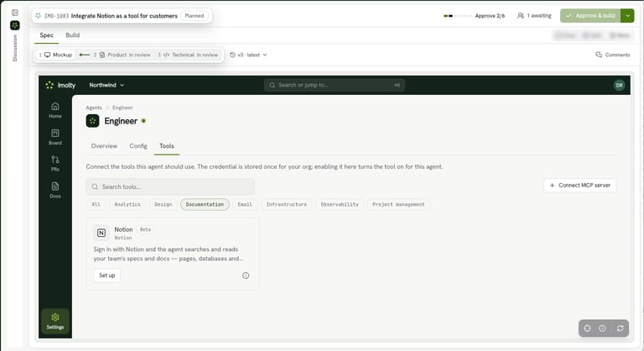The height and width of the screenshot is (351, 644).
Task: Click the Engineer breadcrumb link
Action: pyautogui.click(x=122, y=107)
